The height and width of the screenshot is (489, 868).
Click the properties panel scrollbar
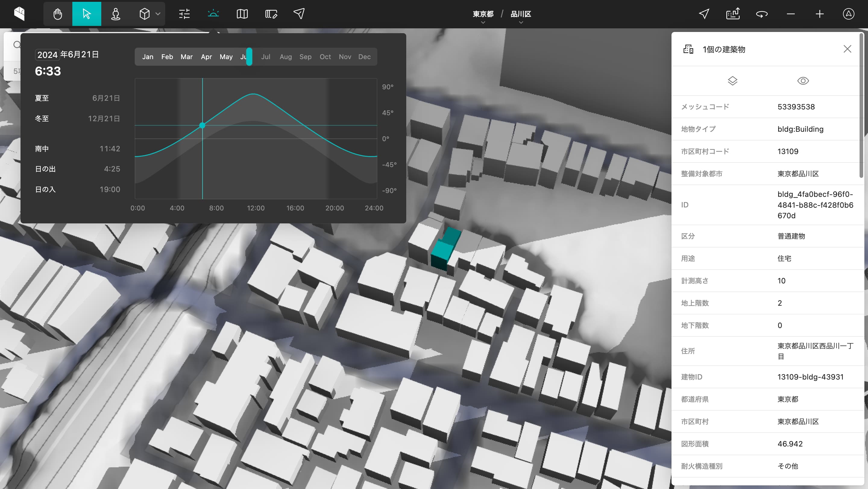coord(862,105)
